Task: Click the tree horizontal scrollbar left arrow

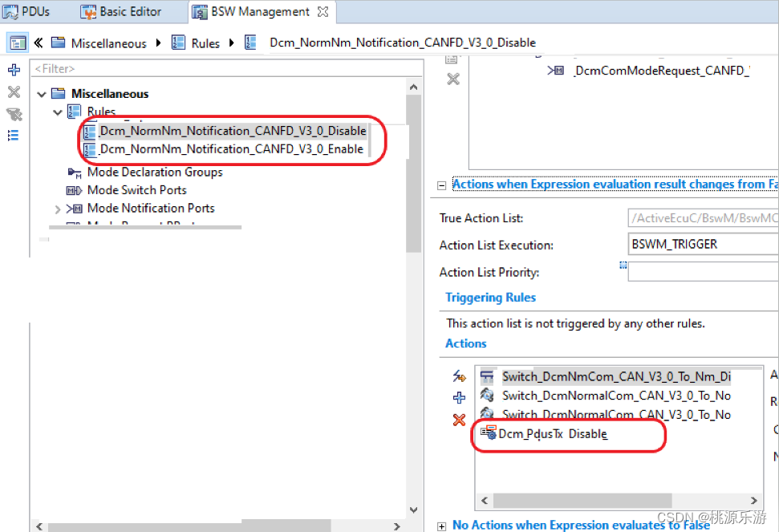Action: 39,526
